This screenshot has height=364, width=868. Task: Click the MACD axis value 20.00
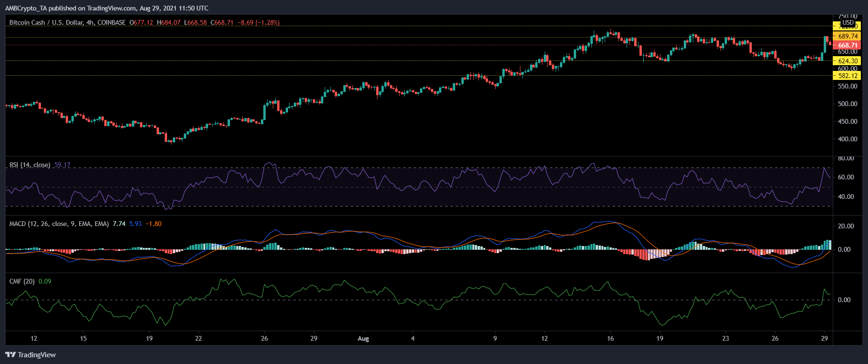click(x=846, y=226)
